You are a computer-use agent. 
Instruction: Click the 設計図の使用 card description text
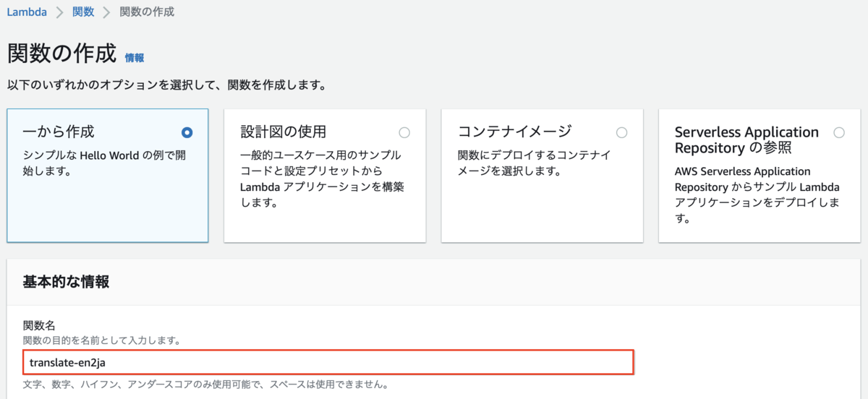tap(323, 179)
